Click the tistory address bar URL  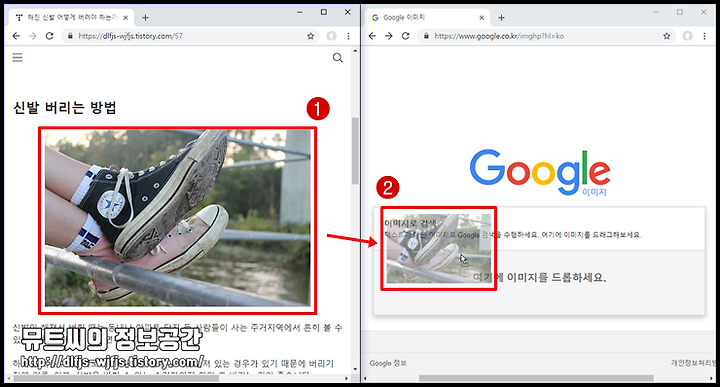click(130, 36)
